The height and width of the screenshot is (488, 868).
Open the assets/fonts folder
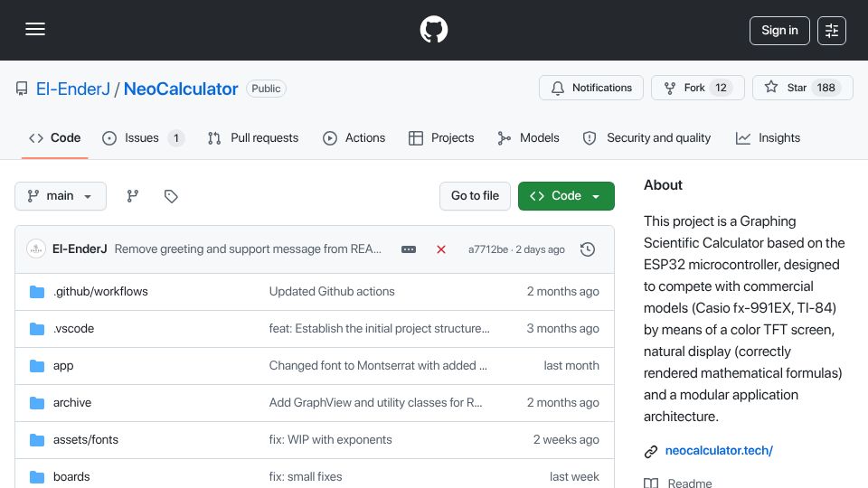86,440
